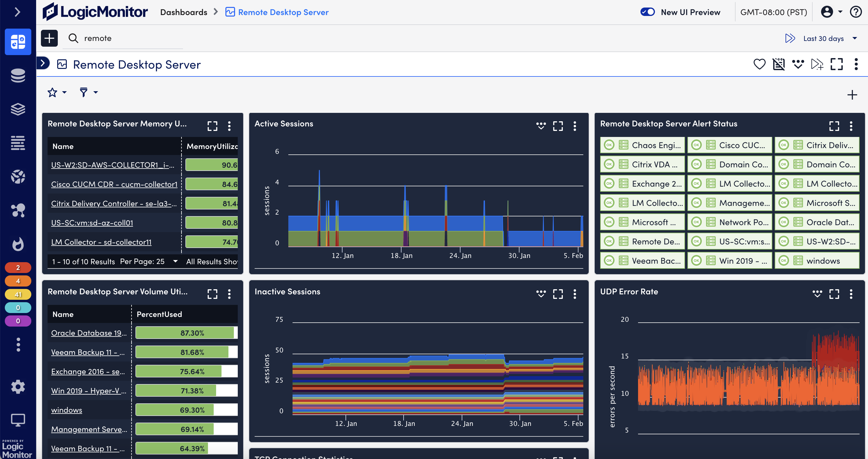Click the yellow warning alerts badge showing 41

tap(18, 294)
